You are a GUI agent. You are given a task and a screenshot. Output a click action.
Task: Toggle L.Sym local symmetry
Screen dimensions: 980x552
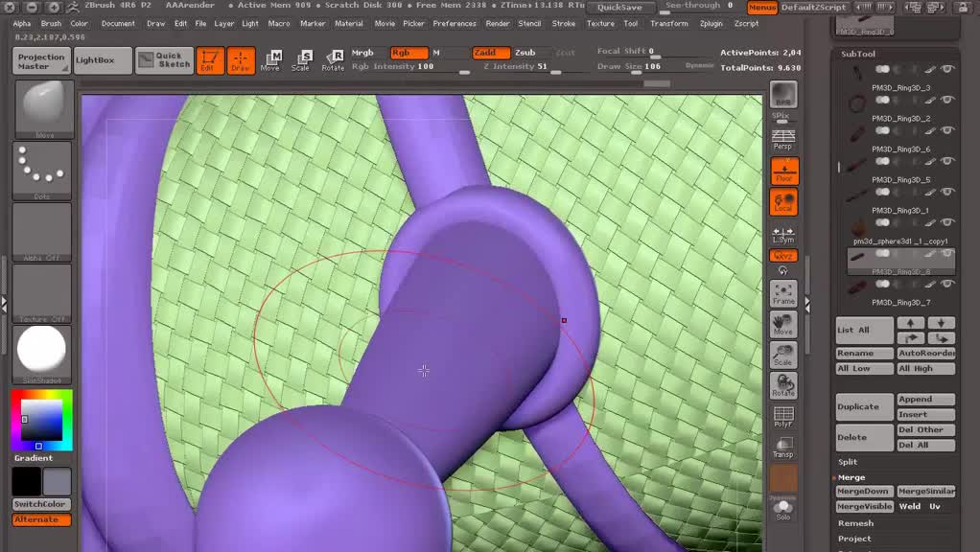(783, 235)
